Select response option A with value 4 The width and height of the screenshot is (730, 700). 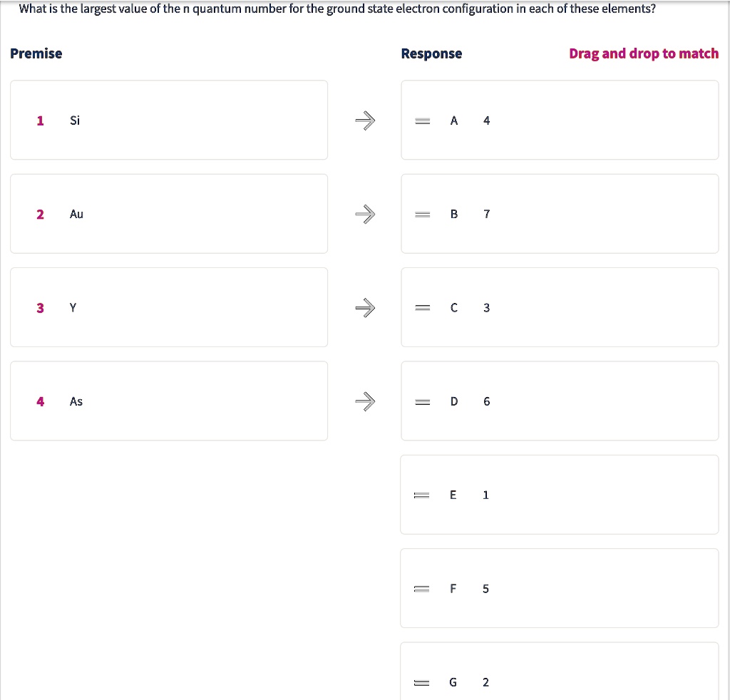pos(560,120)
